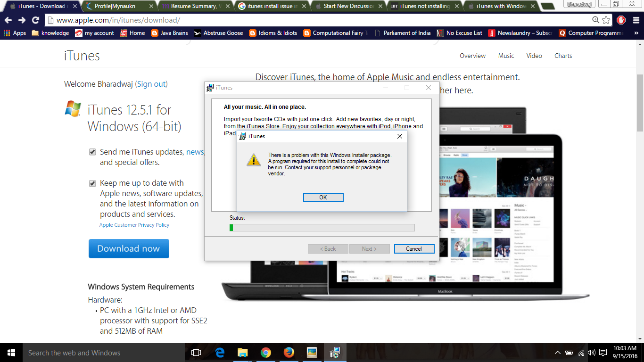Open the Computer Programming bookmark
Viewport: 644px width, 362px height.
pos(591,33)
